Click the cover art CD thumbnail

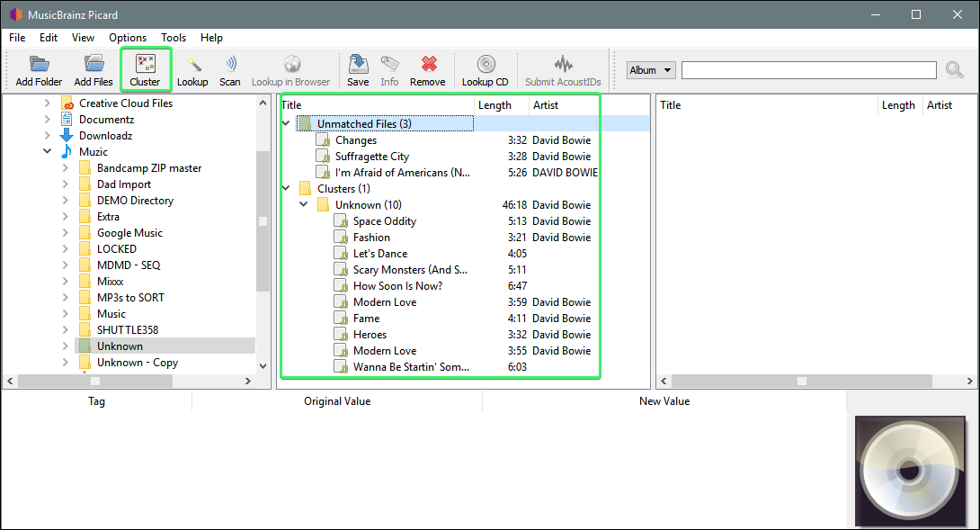tap(910, 472)
